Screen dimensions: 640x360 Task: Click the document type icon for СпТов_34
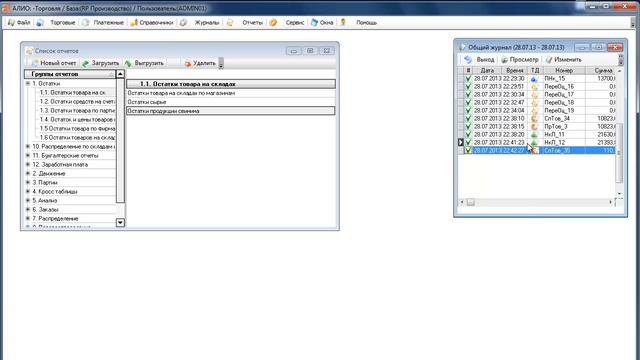(x=534, y=118)
